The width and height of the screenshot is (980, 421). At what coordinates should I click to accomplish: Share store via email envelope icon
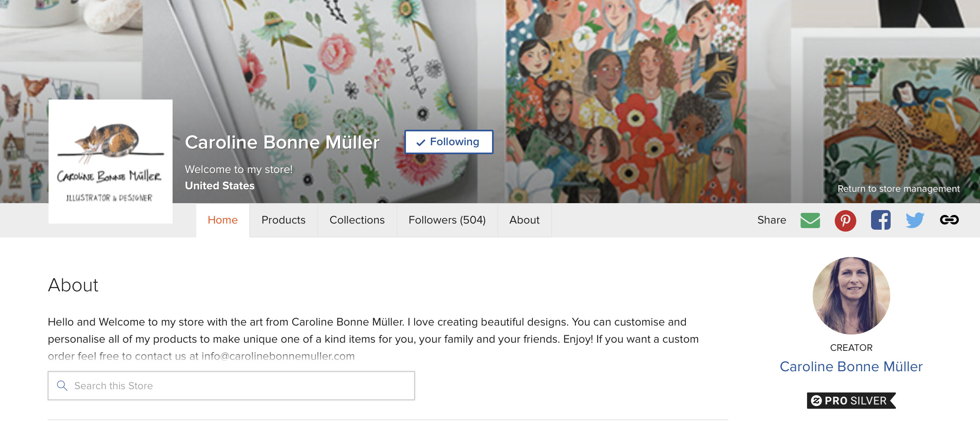tap(810, 220)
